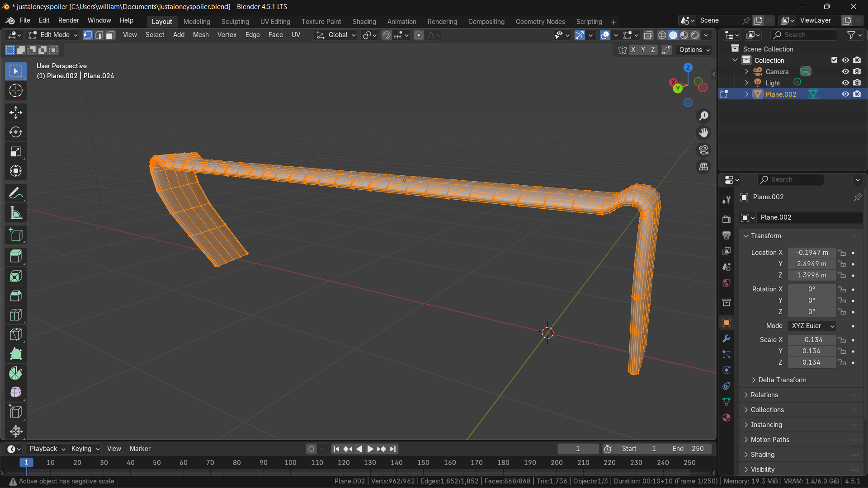Activate the Rotate tool

pos(16,132)
